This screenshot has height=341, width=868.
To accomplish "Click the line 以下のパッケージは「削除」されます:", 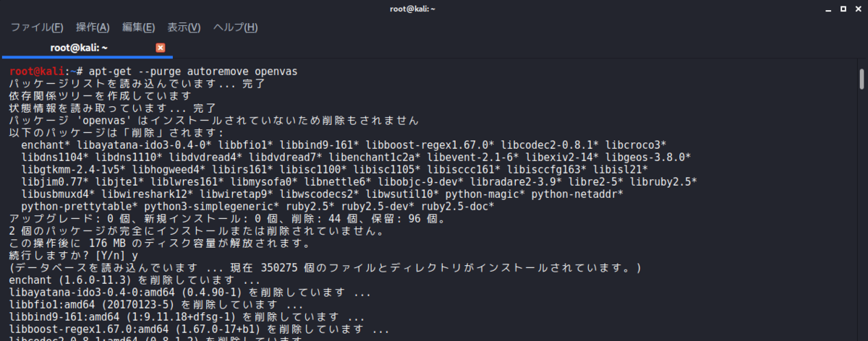I will [x=117, y=133].
